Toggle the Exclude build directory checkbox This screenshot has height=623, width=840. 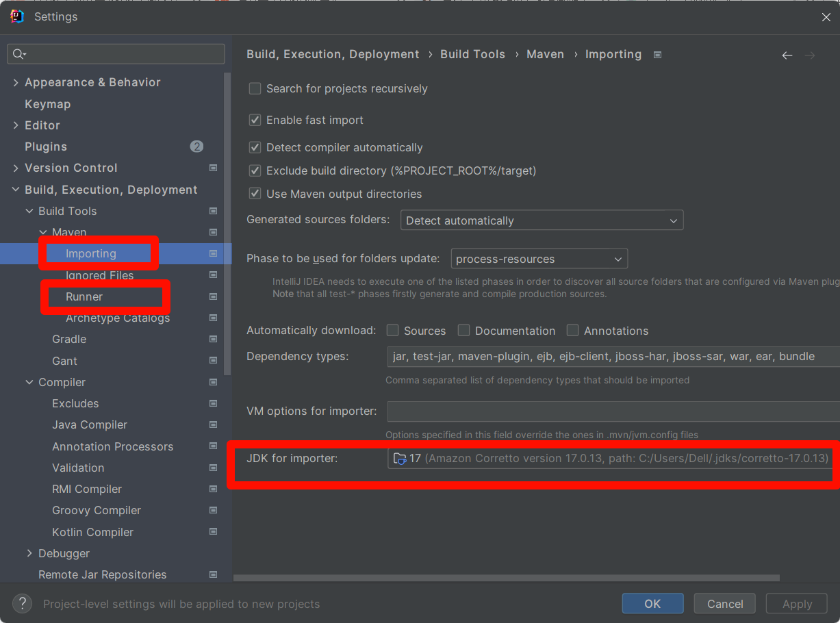pos(255,170)
